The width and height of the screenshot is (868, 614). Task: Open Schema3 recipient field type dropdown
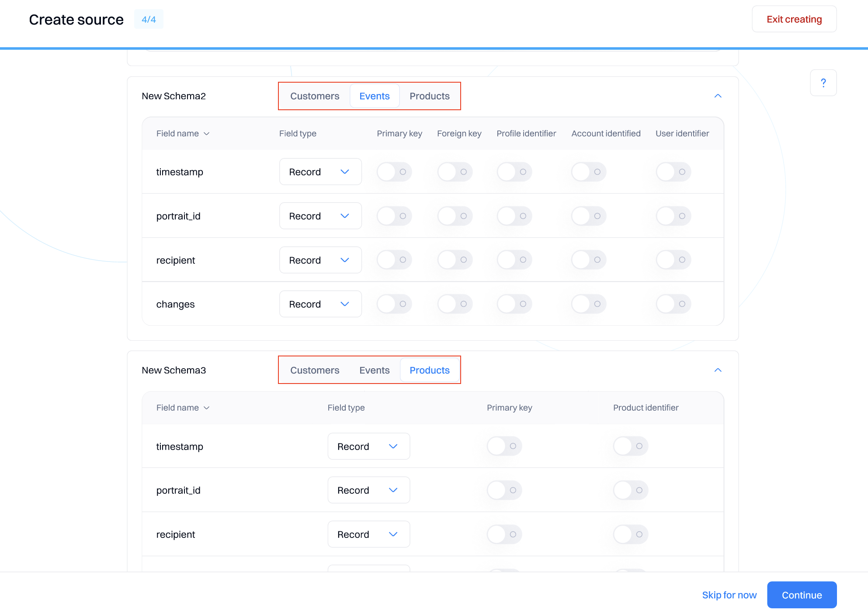click(368, 534)
